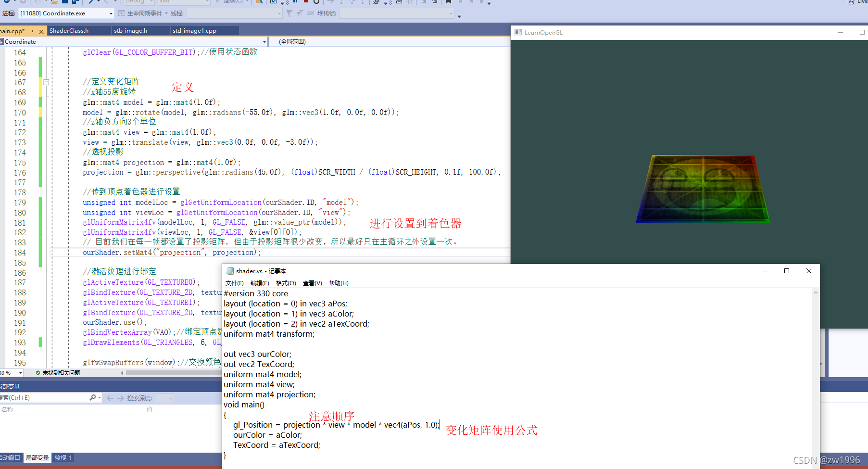Close the main.cpp editor tab
This screenshot has height=469, width=868.
pyautogui.click(x=41, y=31)
